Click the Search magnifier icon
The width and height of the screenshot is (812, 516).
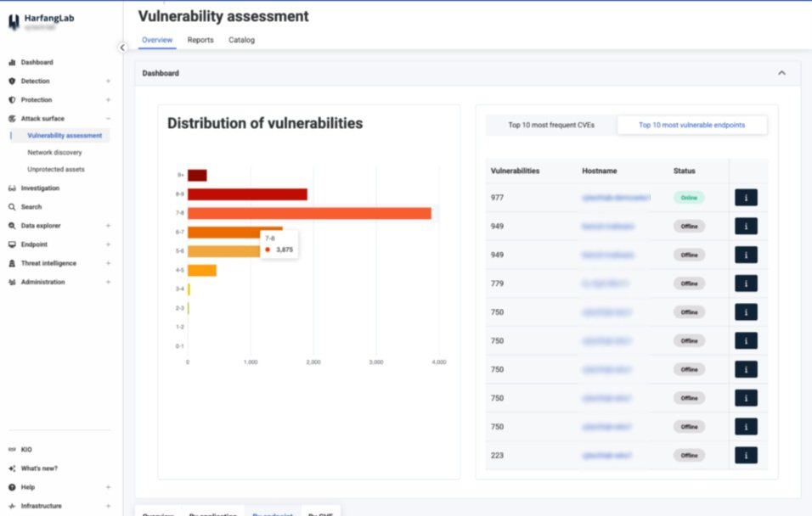12,207
